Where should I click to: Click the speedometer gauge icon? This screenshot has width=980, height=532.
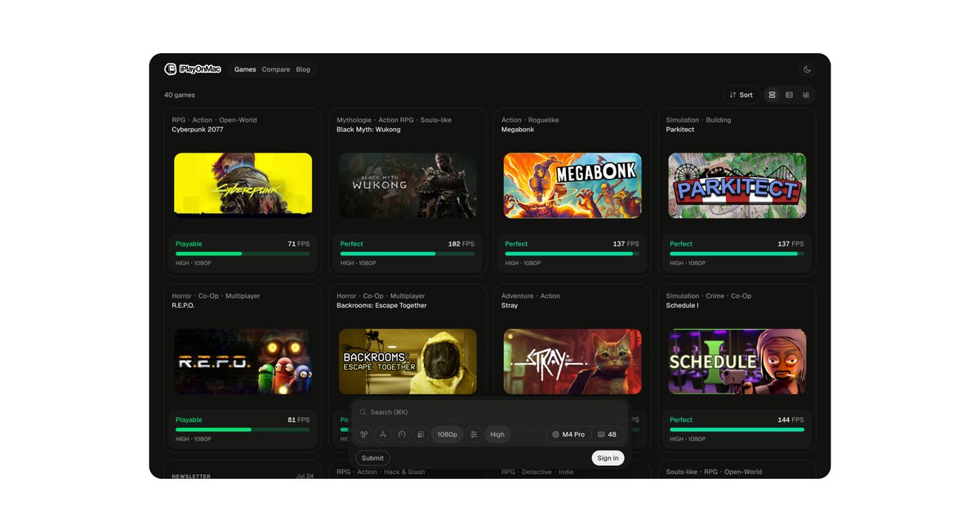(402, 435)
